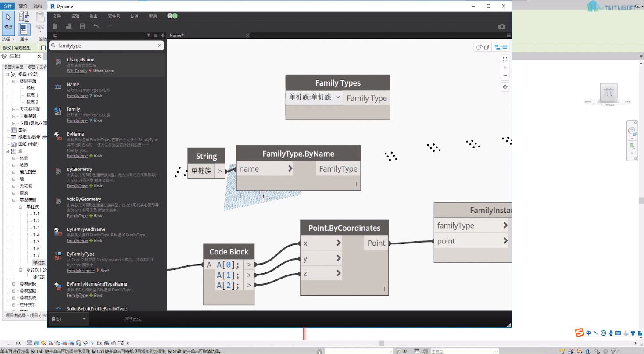Viewport: 644px width, 354px height.
Task: Select 标高 1 in the project browser
Action: pyautogui.click(x=32, y=95)
